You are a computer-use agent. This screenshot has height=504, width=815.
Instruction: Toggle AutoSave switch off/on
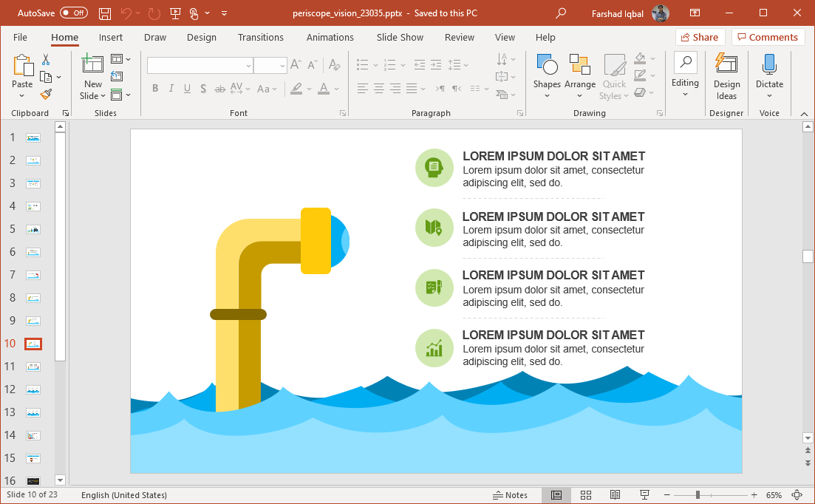click(73, 13)
